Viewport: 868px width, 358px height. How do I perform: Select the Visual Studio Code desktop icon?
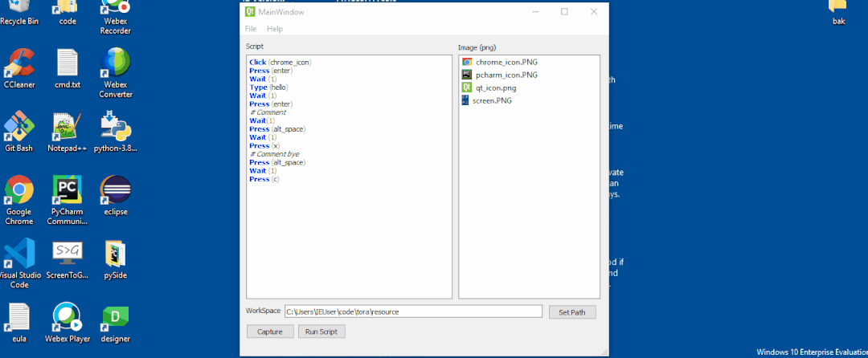(x=19, y=263)
